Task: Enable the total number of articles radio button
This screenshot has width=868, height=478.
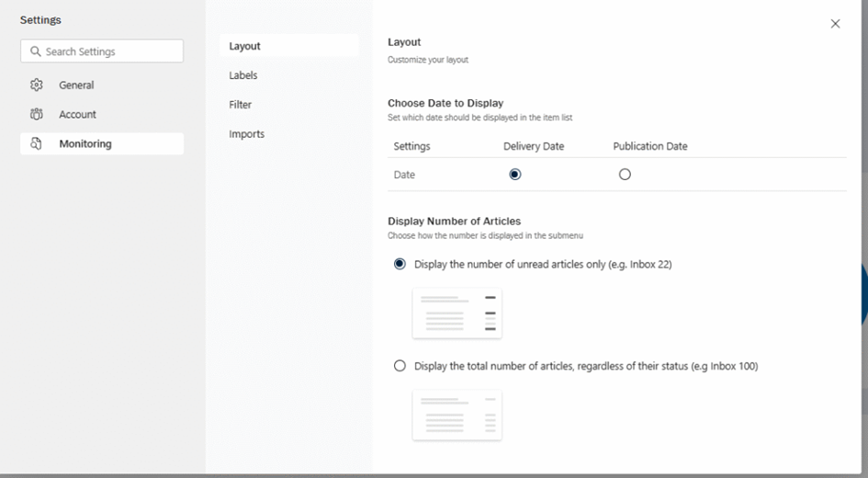Action: 400,366
